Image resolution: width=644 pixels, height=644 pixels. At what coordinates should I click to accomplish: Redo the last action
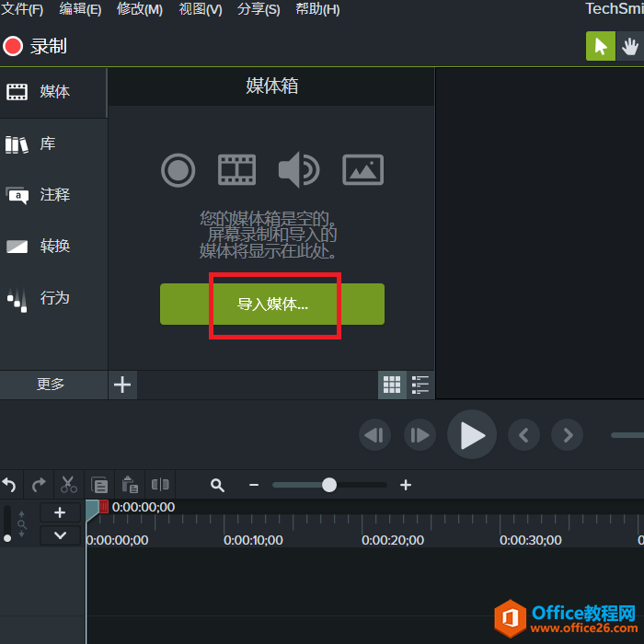(39, 485)
